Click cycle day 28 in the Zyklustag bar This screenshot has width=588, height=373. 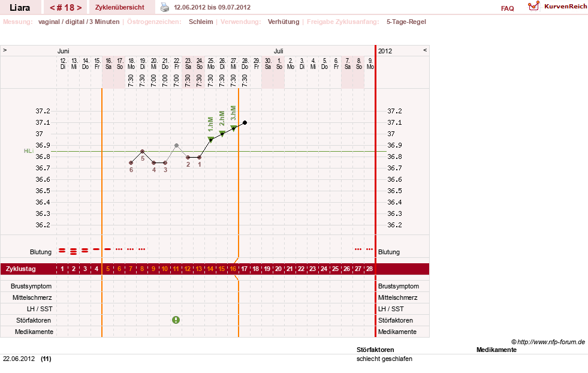tap(369, 269)
